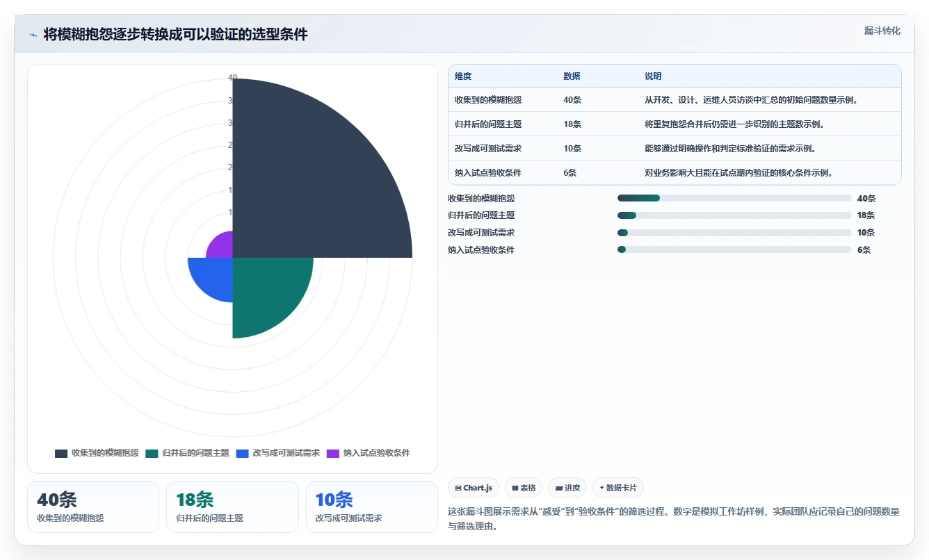The image size is (929, 560).
Task: Click the 漏斗转化 label at top right
Action: point(882,31)
